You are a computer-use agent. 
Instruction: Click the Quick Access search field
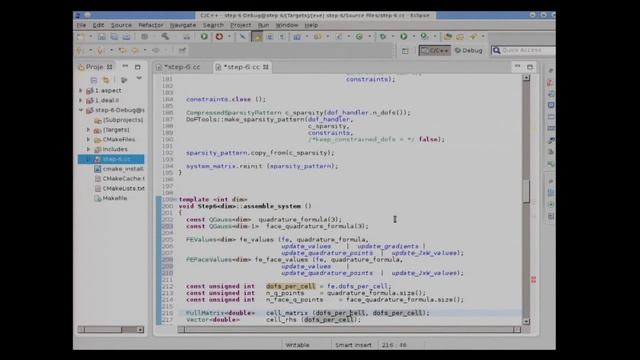523,50
